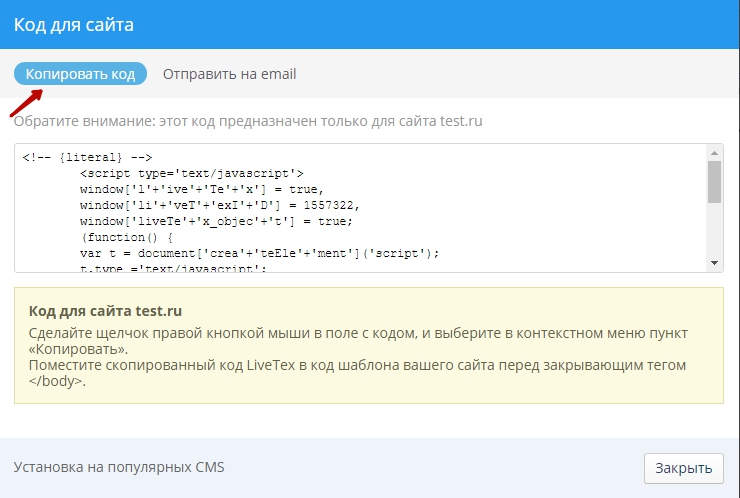Click the bold "Код для сайта test.ru" heading
The image size is (740, 498).
(105, 311)
